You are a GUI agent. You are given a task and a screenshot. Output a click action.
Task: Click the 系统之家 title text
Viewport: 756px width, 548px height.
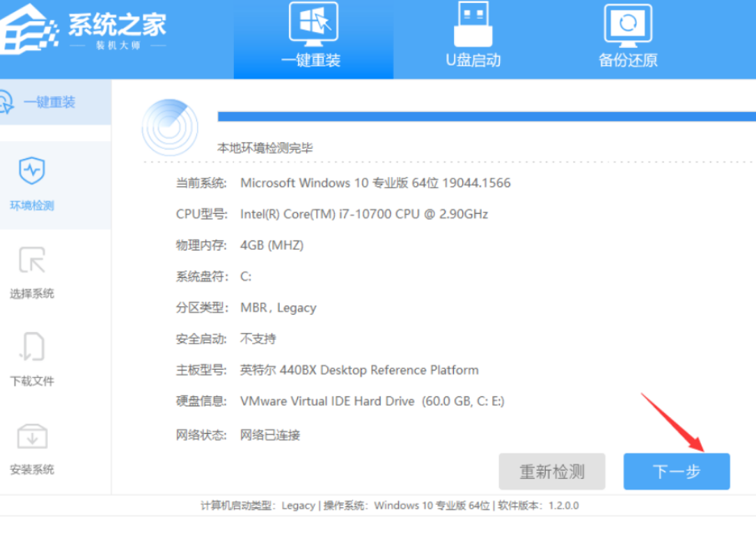[117, 24]
